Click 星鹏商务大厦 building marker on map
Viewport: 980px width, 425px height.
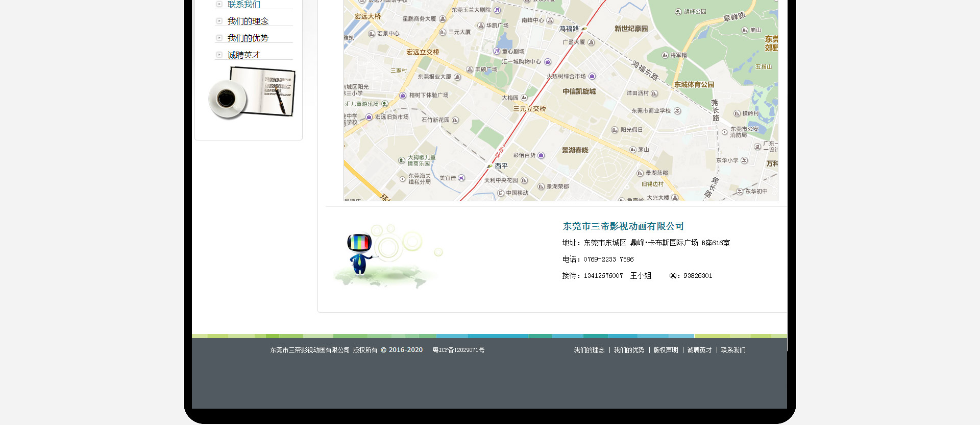click(443, 19)
